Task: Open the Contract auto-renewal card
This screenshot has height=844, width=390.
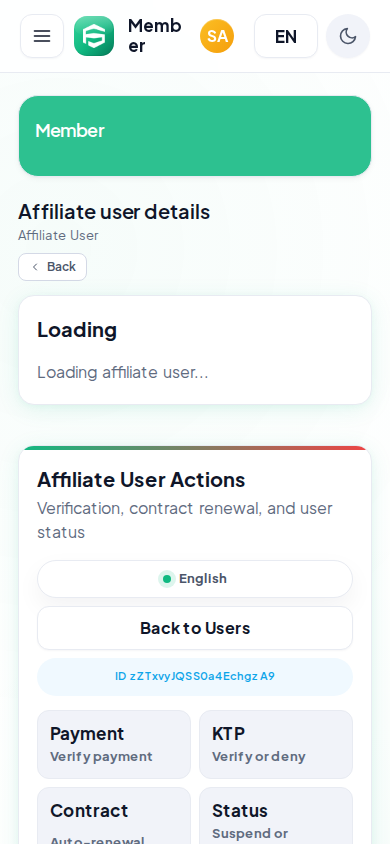Action: [114, 816]
